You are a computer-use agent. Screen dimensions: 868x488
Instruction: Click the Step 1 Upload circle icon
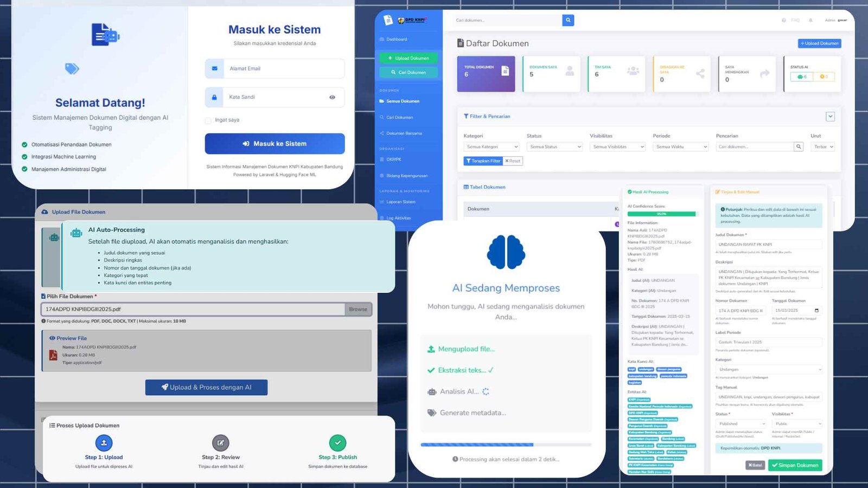[104, 443]
